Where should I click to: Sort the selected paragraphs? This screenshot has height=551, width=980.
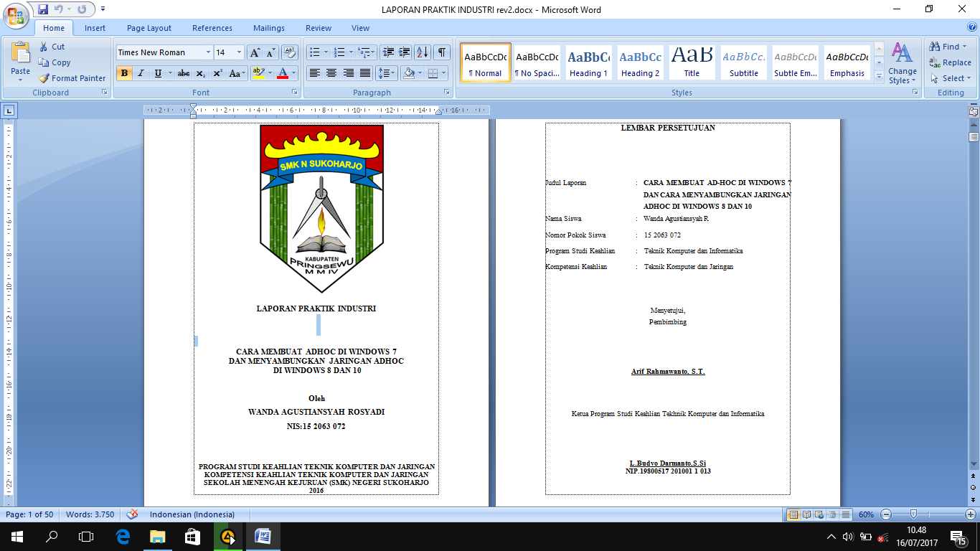(423, 52)
